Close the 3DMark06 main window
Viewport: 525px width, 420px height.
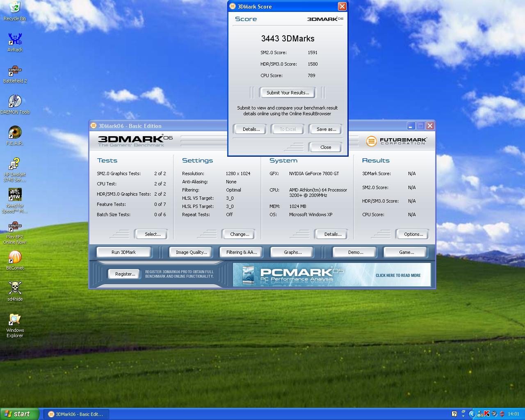click(430, 126)
